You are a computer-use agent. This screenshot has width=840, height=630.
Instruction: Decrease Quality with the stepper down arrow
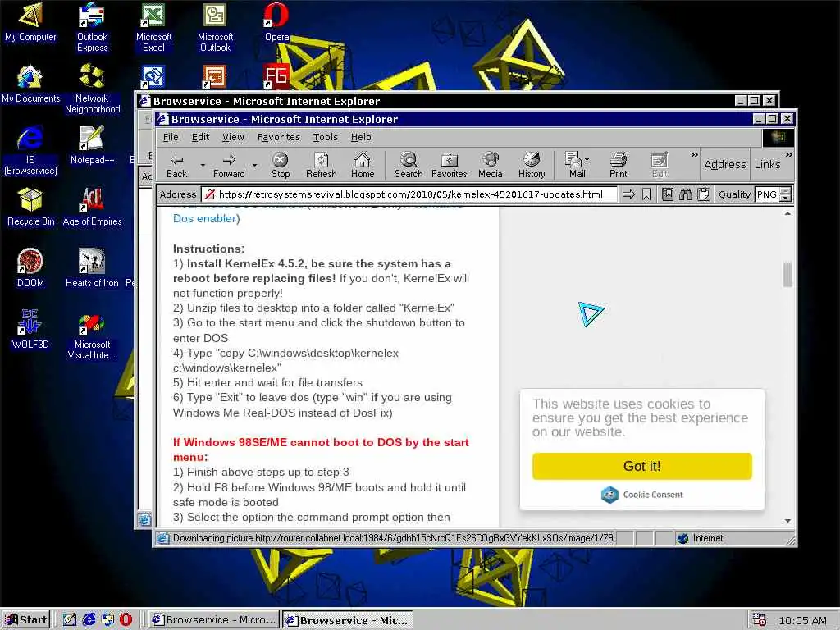785,199
